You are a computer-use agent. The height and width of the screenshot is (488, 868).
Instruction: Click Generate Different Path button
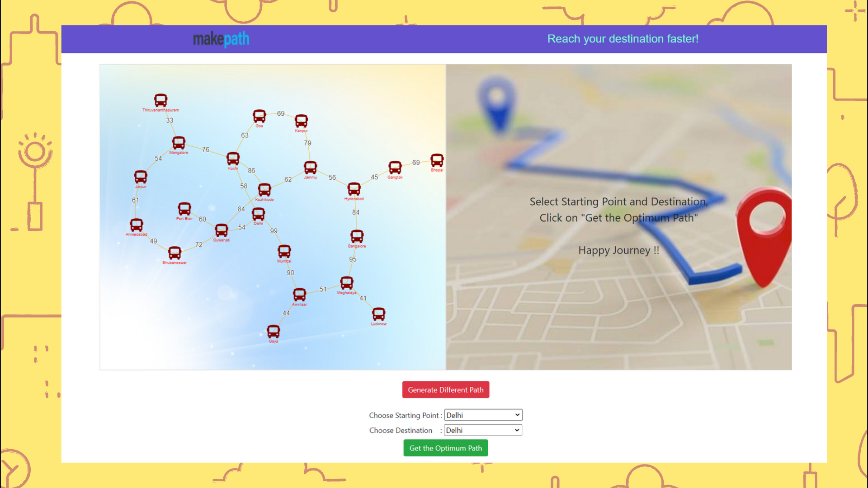tap(445, 389)
